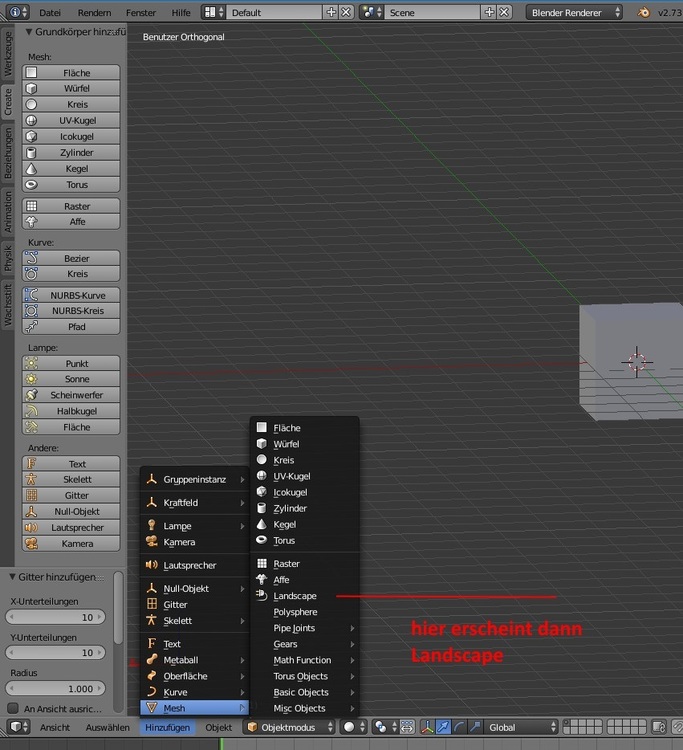This screenshot has height=750, width=683.
Task: Add a Fläche mesh from the Create panel
Action: point(71,73)
